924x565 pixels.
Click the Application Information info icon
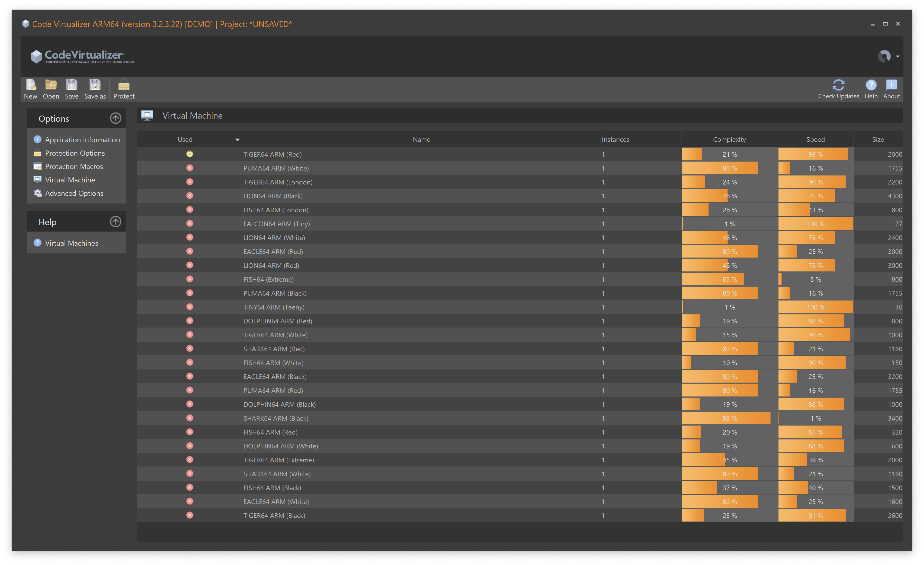(38, 139)
